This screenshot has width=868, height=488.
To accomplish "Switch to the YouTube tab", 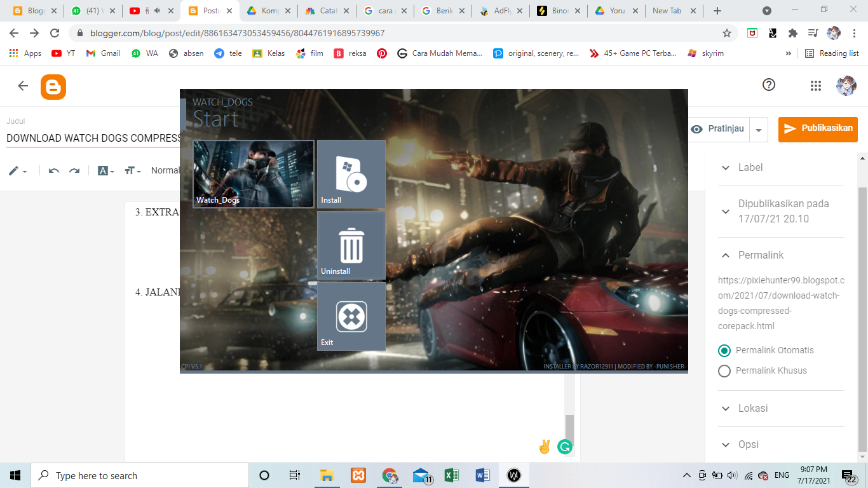I will (x=151, y=11).
